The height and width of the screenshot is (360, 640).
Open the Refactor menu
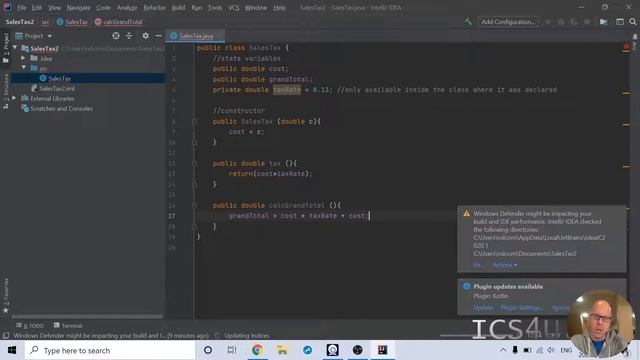point(154,8)
